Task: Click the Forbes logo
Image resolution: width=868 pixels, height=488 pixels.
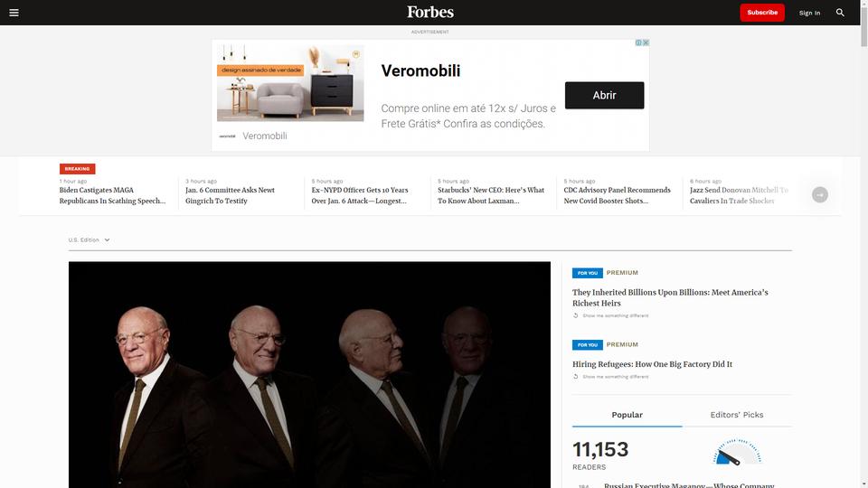Action: click(430, 12)
